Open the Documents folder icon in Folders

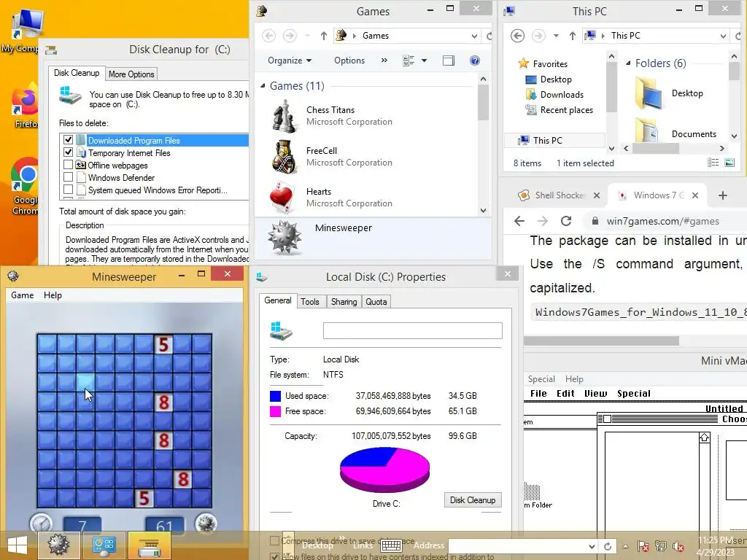(647, 131)
